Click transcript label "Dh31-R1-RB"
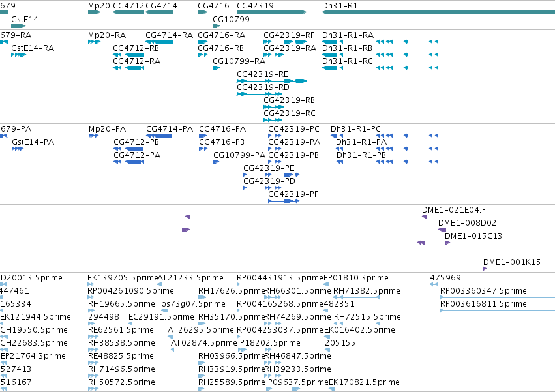This screenshot has height=392, width=555. [x=347, y=48]
